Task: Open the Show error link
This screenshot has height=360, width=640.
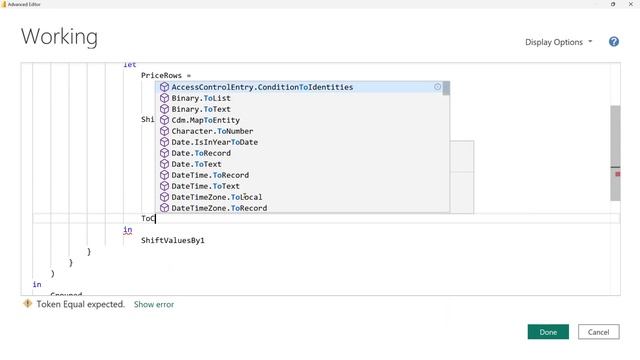Action: tap(154, 304)
